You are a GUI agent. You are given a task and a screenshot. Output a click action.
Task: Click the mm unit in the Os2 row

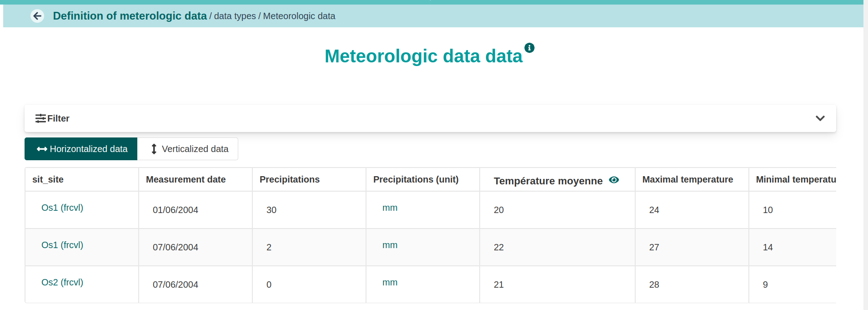(390, 282)
